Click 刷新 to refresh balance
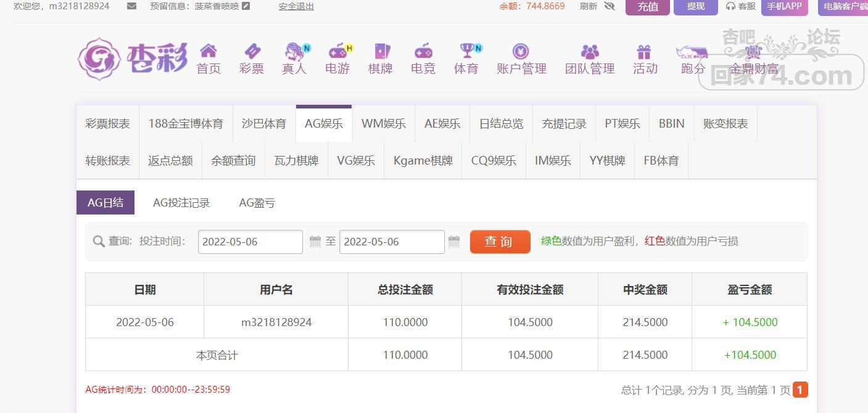The width and height of the screenshot is (868, 413). pos(589,6)
